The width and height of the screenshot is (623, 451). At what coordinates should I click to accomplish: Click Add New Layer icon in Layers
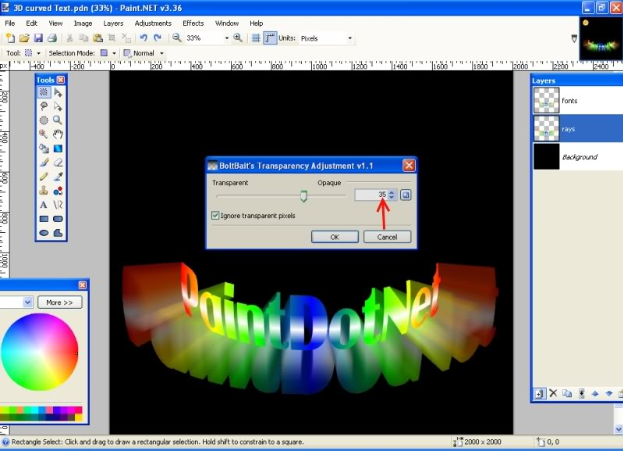(x=539, y=394)
